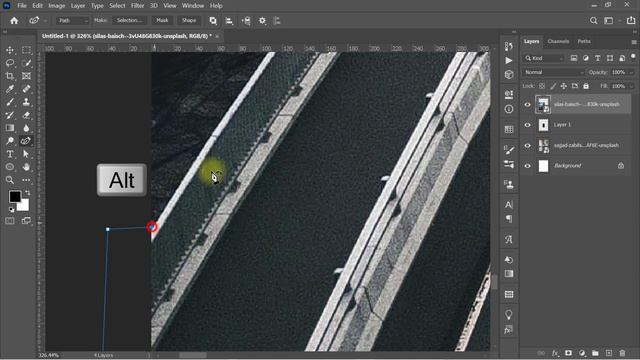This screenshot has width=640, height=360.
Task: Select the Eraser tool
Action: click(x=26, y=115)
